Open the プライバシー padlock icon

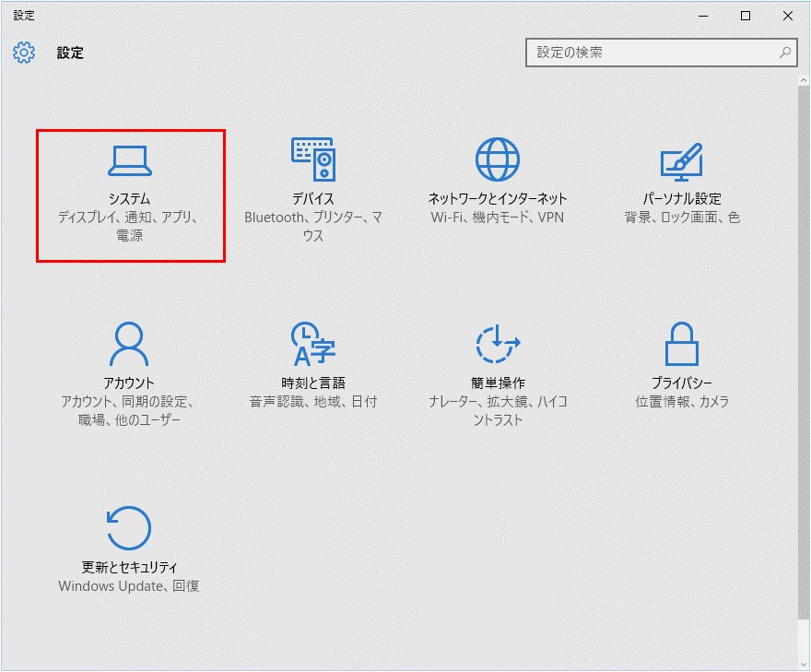pos(682,344)
